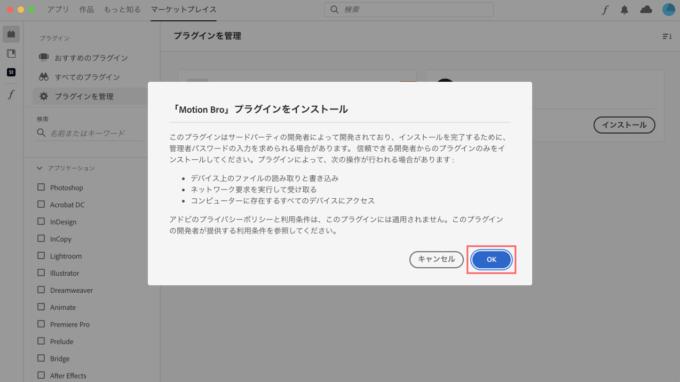Image resolution: width=680 pixels, height=382 pixels.
Task: Click the インストール button on plugin card
Action: pos(624,125)
